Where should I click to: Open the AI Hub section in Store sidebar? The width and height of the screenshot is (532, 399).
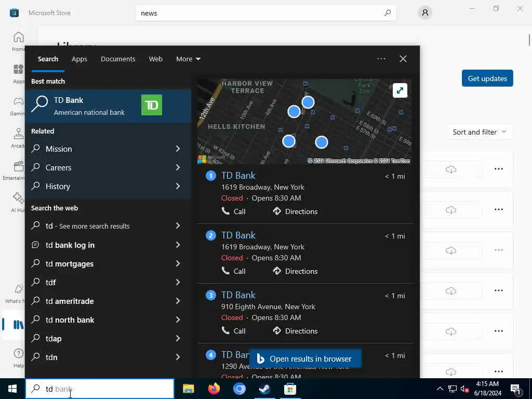click(18, 203)
